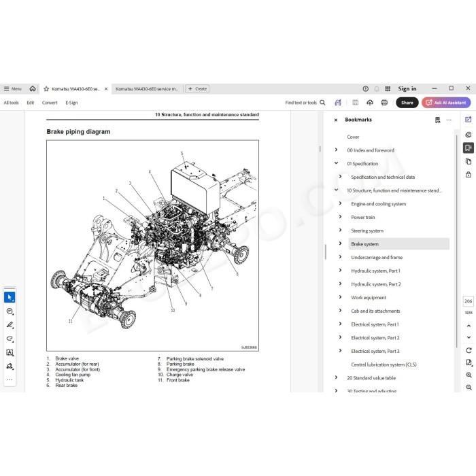Open the apps grid icon
The height and width of the screenshot is (476, 476).
click(388, 88)
